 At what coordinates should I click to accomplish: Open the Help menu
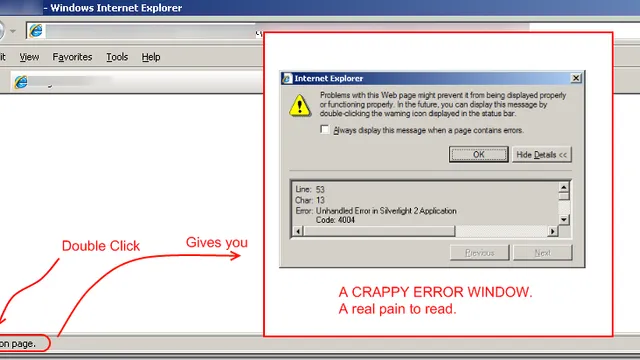[x=151, y=57]
